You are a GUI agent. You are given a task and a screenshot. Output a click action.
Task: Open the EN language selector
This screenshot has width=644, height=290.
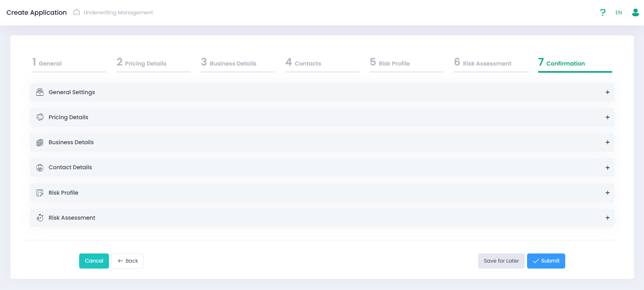[x=619, y=13]
